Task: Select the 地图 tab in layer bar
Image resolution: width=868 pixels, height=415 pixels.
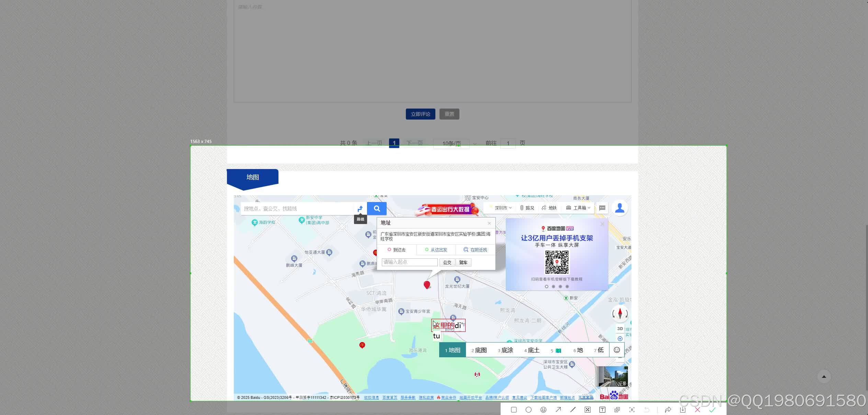Action: (452, 350)
